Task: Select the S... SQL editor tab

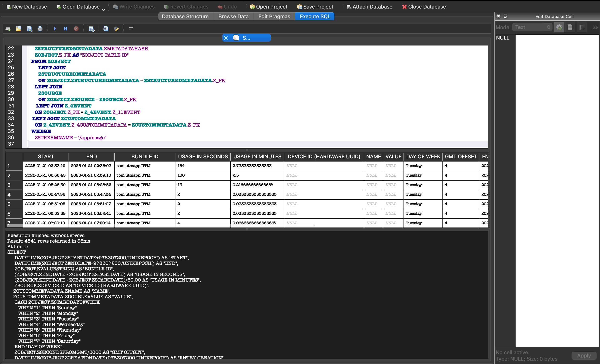Action: [x=246, y=38]
